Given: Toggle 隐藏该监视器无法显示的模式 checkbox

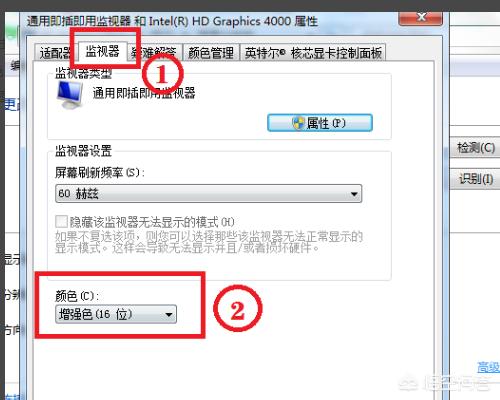Looking at the screenshot, I should tap(61, 222).
